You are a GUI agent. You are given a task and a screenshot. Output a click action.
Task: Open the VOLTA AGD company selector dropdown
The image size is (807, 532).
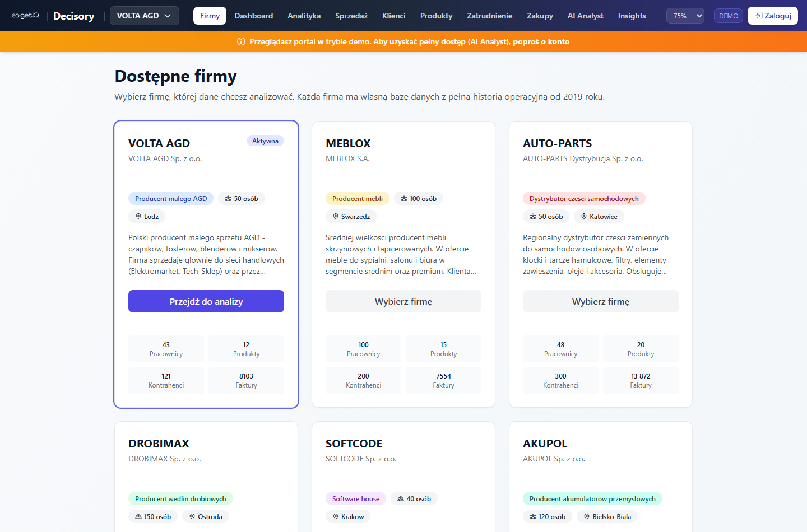(145, 16)
